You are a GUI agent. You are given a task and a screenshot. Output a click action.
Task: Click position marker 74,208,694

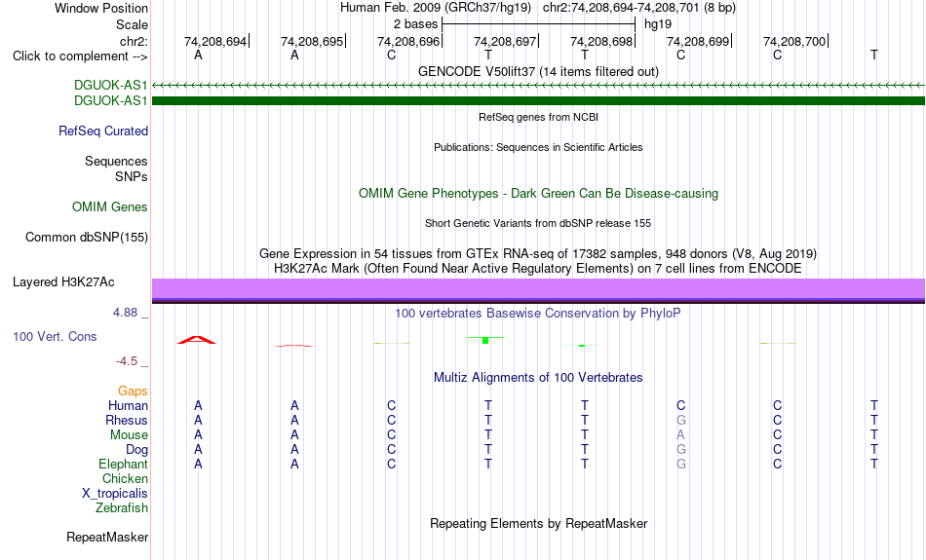pos(215,41)
